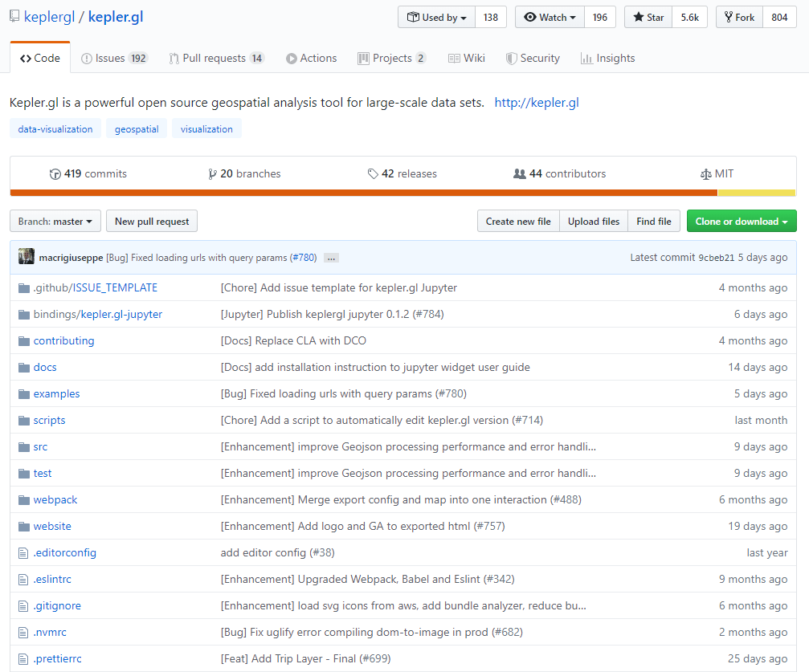Open the Pull requests tab
This screenshot has width=809, height=672.
215,58
